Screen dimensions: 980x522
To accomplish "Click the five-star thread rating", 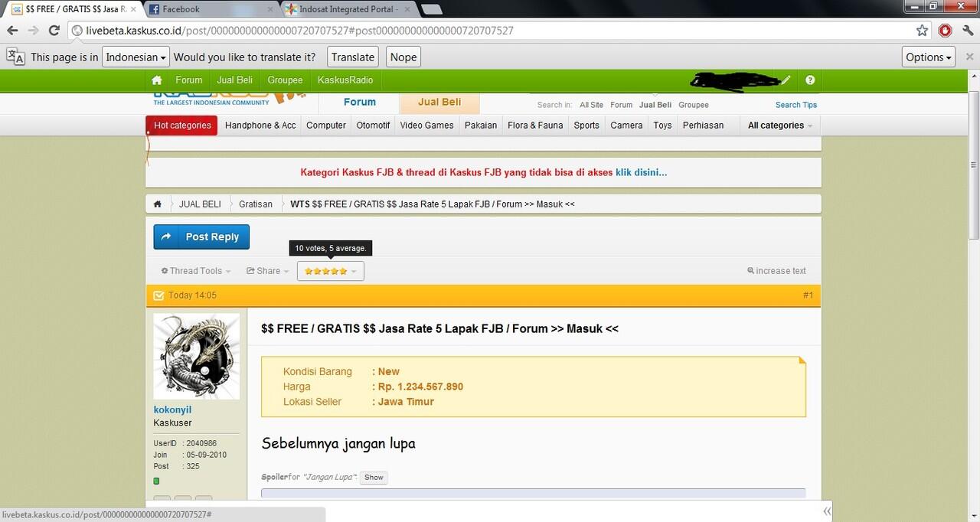I will [325, 271].
